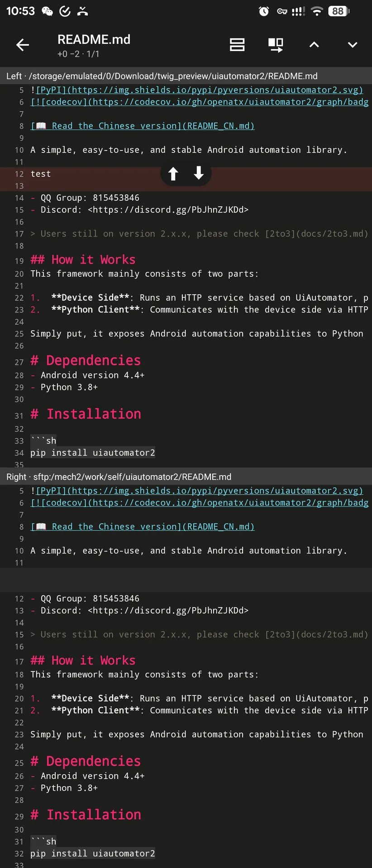Open PyPI badge link in left pane

tap(197, 90)
